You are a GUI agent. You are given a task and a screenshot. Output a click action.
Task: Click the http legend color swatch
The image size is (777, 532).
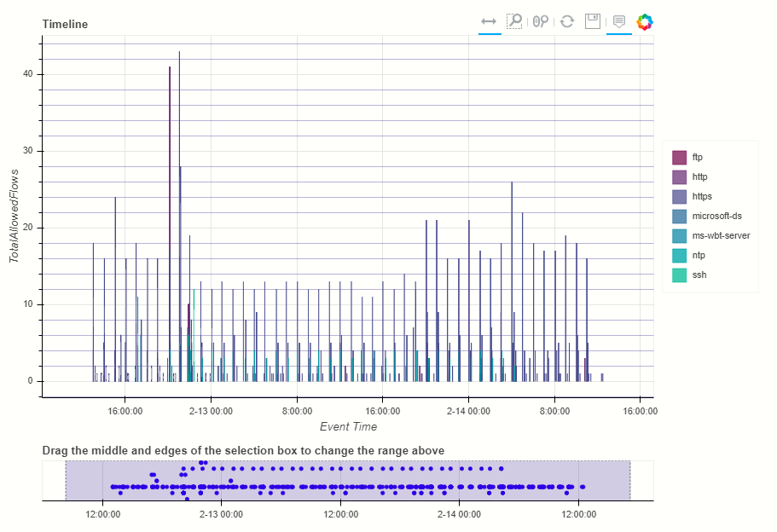(680, 176)
